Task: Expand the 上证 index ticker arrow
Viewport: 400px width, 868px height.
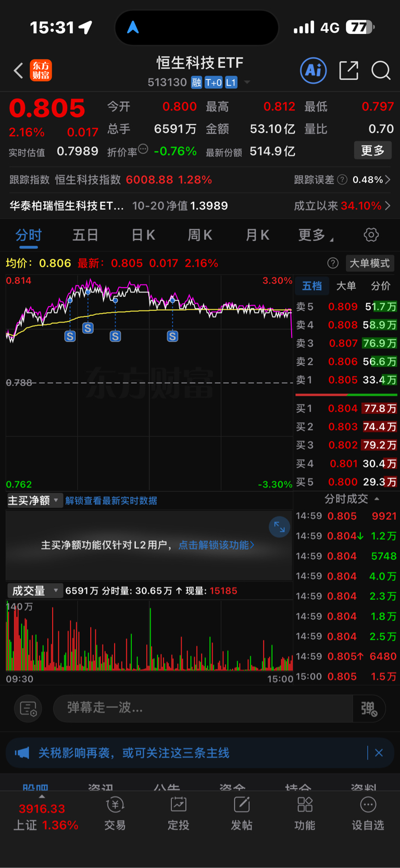Action: (42, 797)
